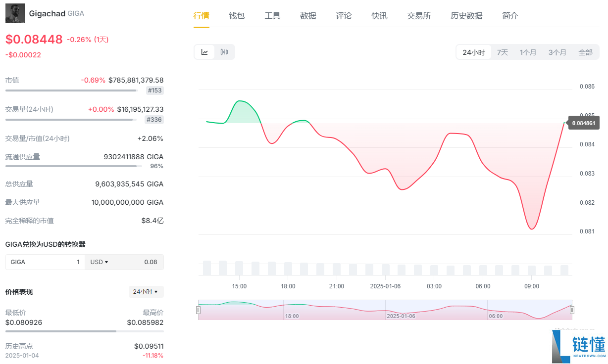
Task: Click the right handle of chart navigator
Action: [572, 310]
